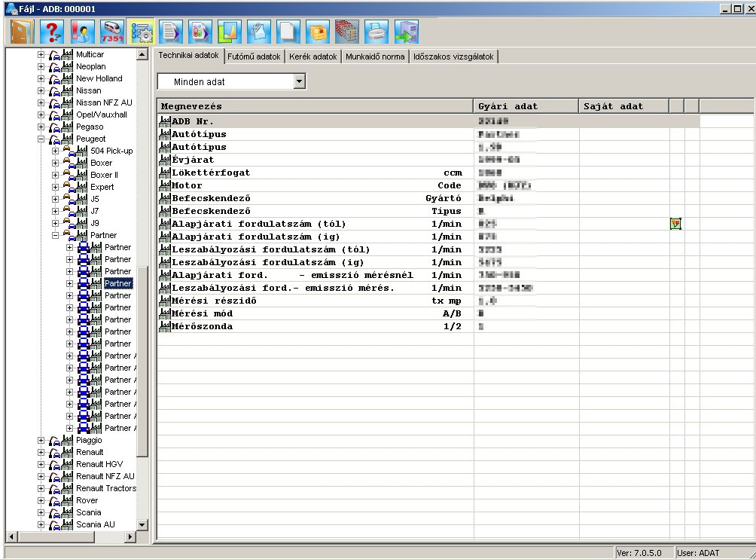
Task: Click the printer toolbar icon
Action: (x=376, y=32)
